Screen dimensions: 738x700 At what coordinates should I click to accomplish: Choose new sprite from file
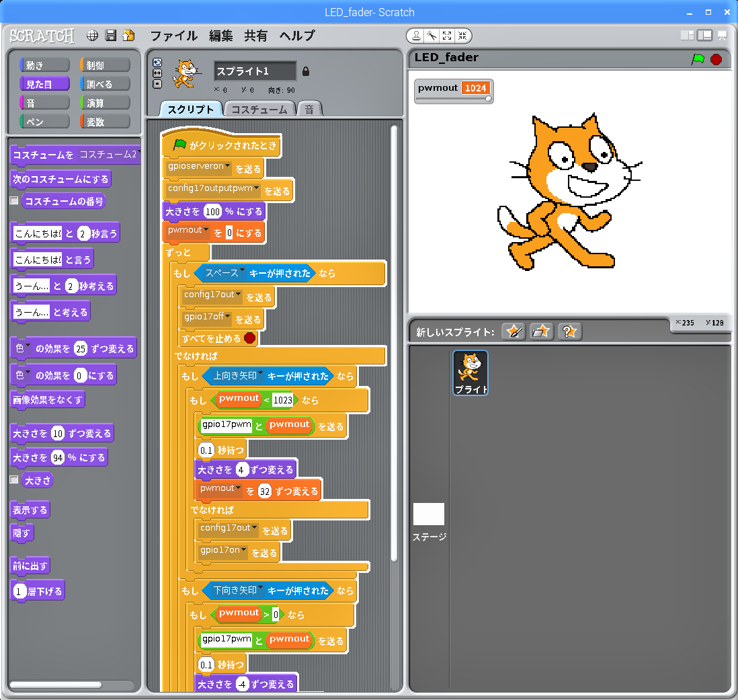541,332
